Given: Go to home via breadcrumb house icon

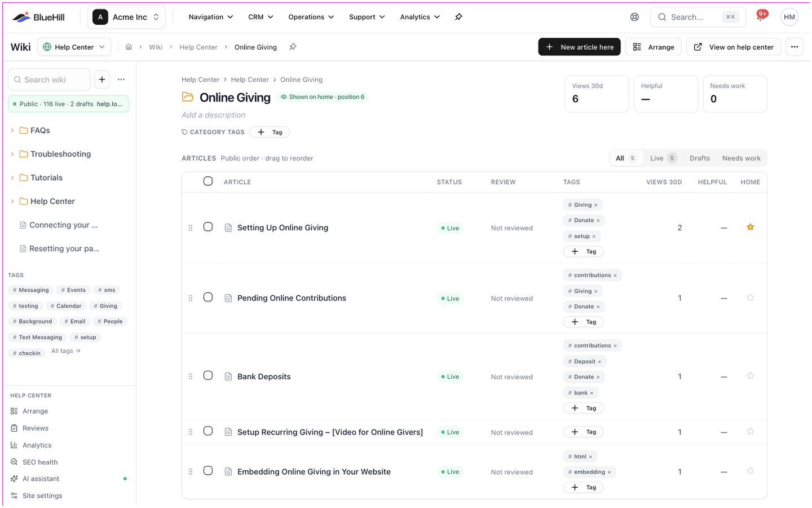Looking at the screenshot, I should click(129, 47).
